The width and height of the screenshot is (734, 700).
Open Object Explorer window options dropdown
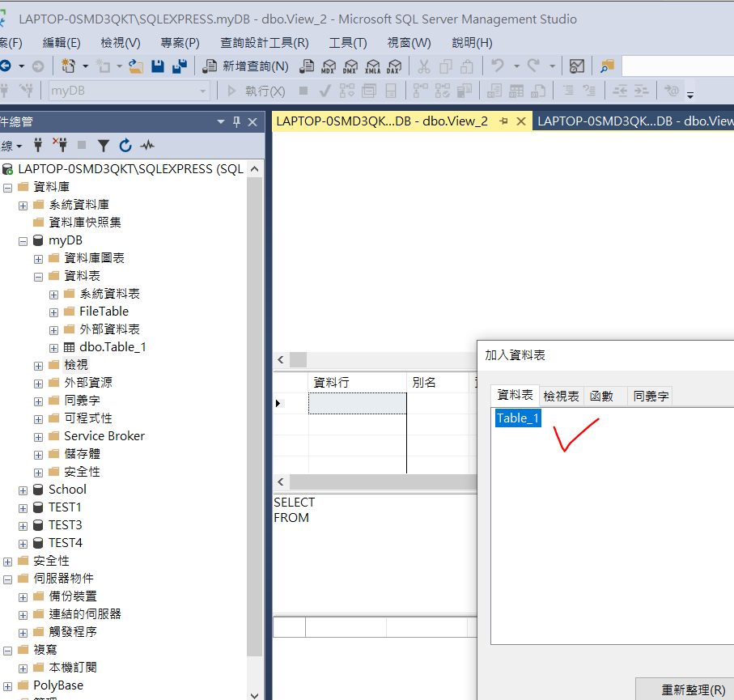220,122
